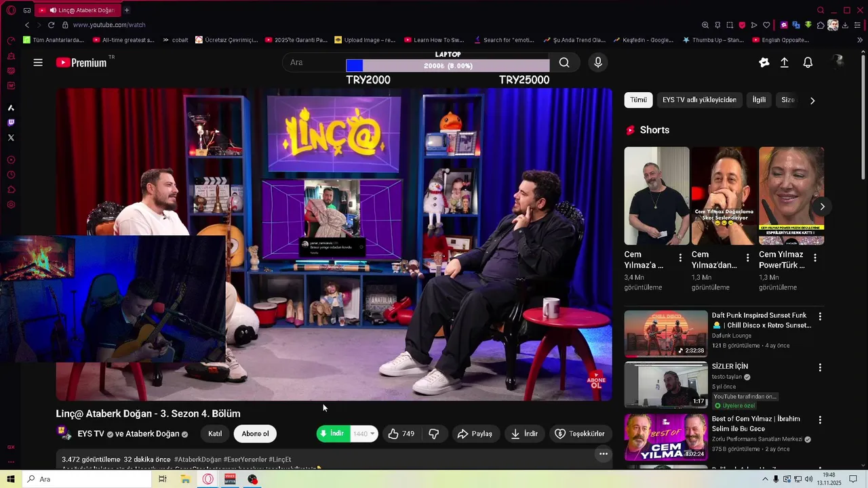The height and width of the screenshot is (488, 868).
Task: Click the Paylaş share button
Action: (475, 434)
